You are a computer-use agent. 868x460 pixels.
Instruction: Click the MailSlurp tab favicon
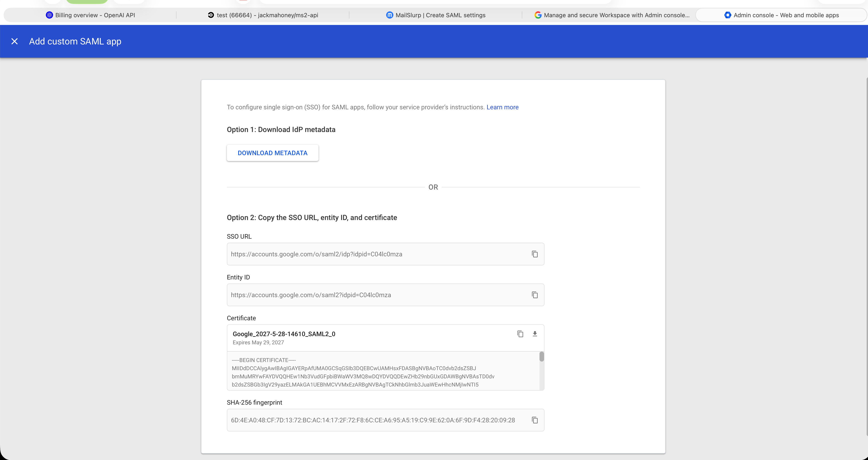390,15
